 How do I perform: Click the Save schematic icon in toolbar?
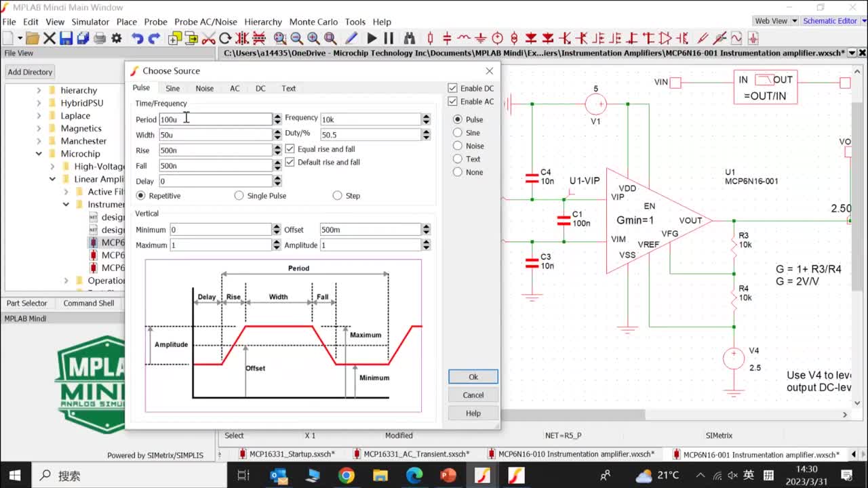pos(66,39)
